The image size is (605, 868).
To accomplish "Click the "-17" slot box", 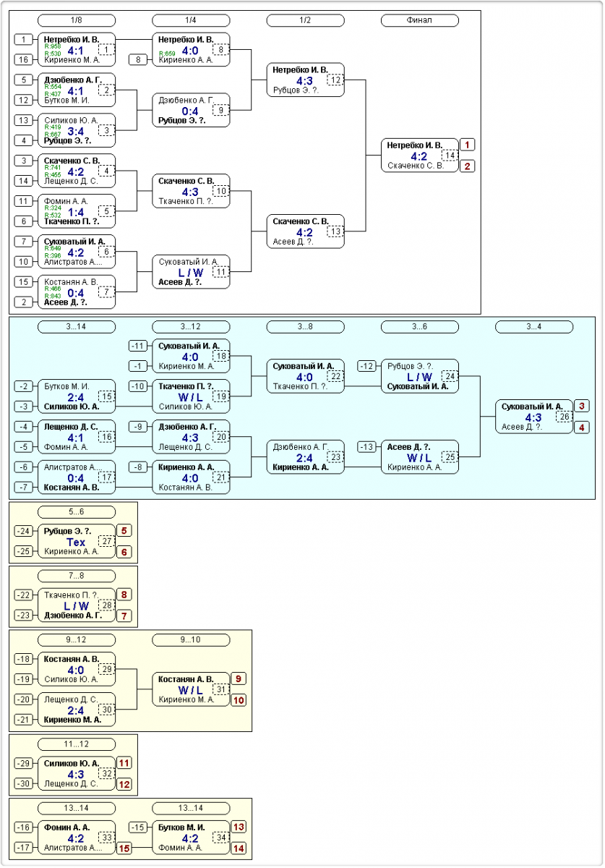I will 24,846.
